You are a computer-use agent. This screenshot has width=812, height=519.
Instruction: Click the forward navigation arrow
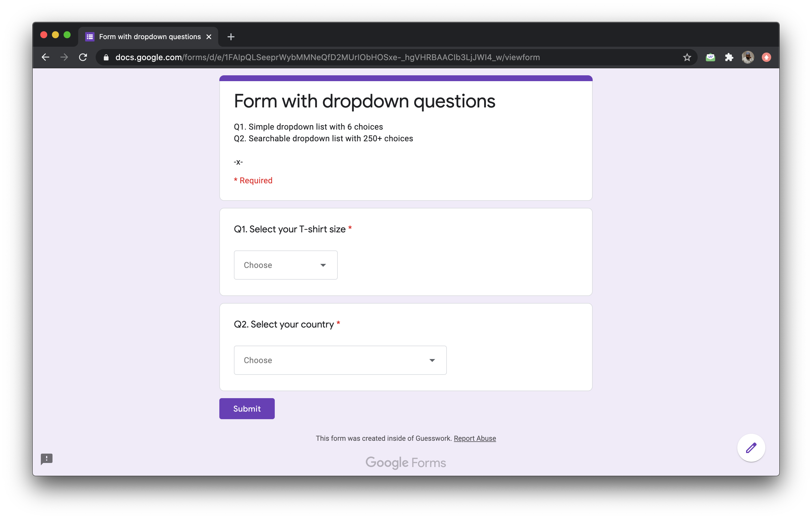64,58
